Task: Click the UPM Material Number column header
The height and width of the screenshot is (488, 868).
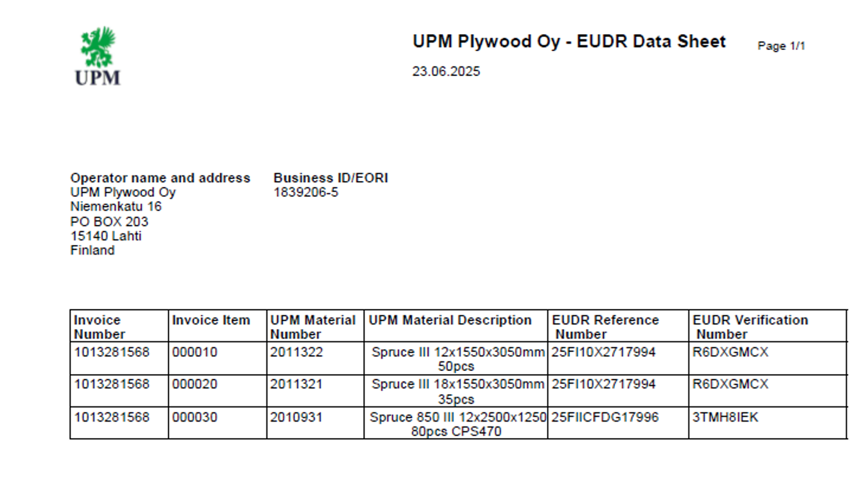Action: [x=313, y=327]
